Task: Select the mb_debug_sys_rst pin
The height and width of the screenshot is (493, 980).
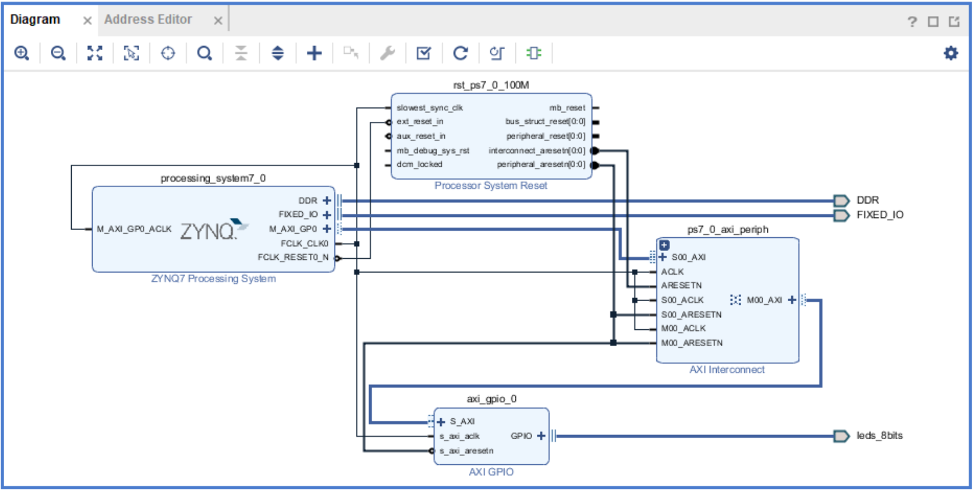Action: tap(433, 151)
